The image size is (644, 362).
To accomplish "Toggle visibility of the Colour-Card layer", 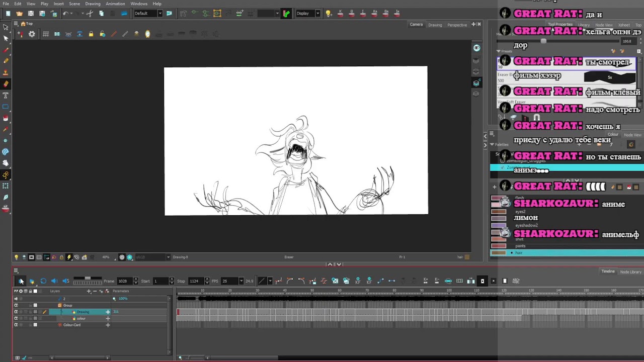I will [16, 325].
